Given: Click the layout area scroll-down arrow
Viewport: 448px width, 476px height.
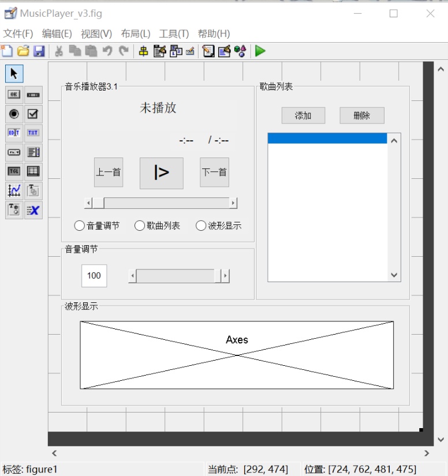Looking at the screenshot, I should 441,439.
